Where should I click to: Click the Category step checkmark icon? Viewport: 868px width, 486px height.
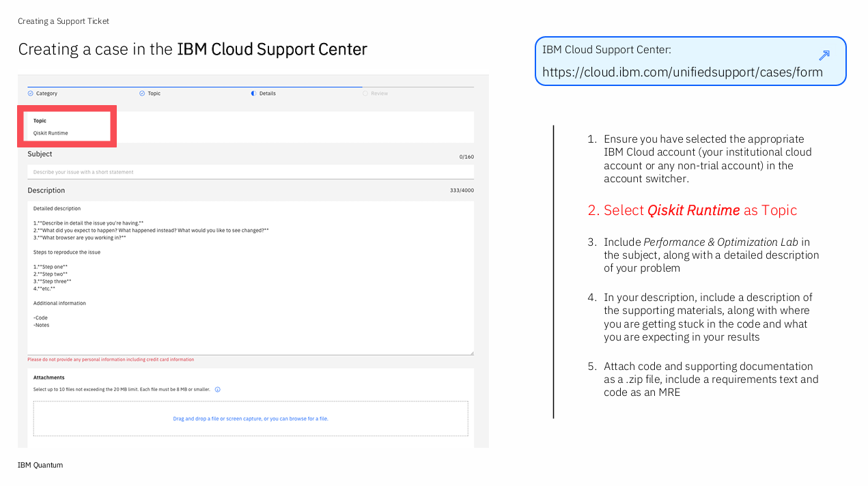point(30,94)
